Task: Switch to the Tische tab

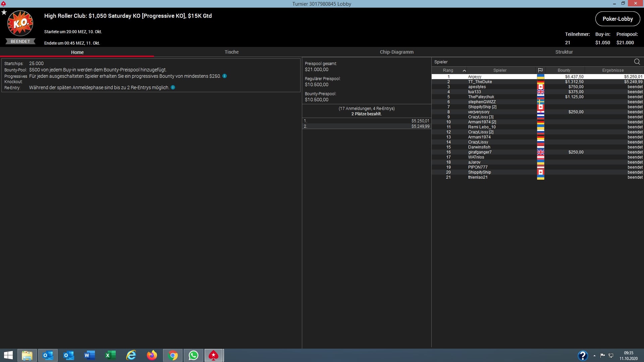Action: pyautogui.click(x=231, y=52)
